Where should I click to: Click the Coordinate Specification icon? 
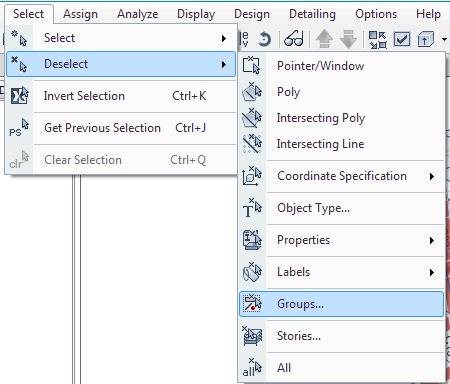pos(252,176)
